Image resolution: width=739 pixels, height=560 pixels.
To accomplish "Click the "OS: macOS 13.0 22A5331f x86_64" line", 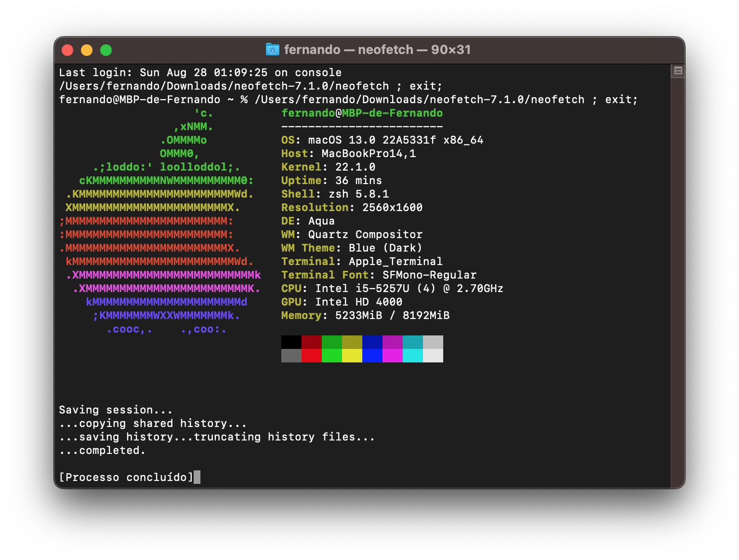I will coord(383,140).
